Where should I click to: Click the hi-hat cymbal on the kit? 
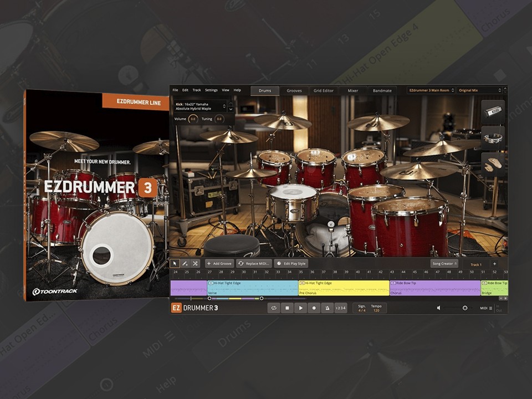251,173
